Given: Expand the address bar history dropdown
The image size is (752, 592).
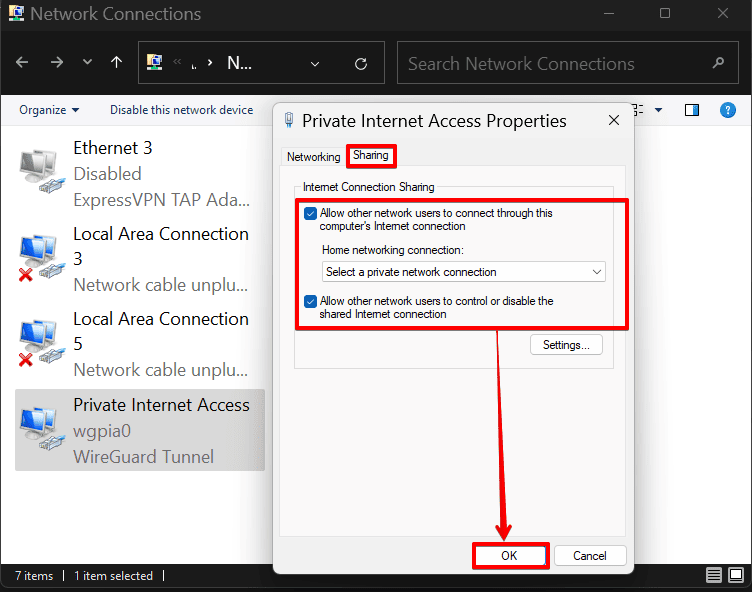Looking at the screenshot, I should click(315, 63).
